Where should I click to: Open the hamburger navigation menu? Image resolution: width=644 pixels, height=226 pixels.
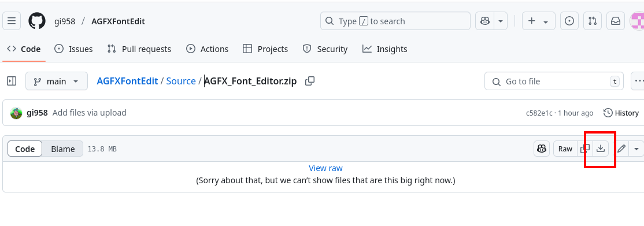[x=12, y=21]
